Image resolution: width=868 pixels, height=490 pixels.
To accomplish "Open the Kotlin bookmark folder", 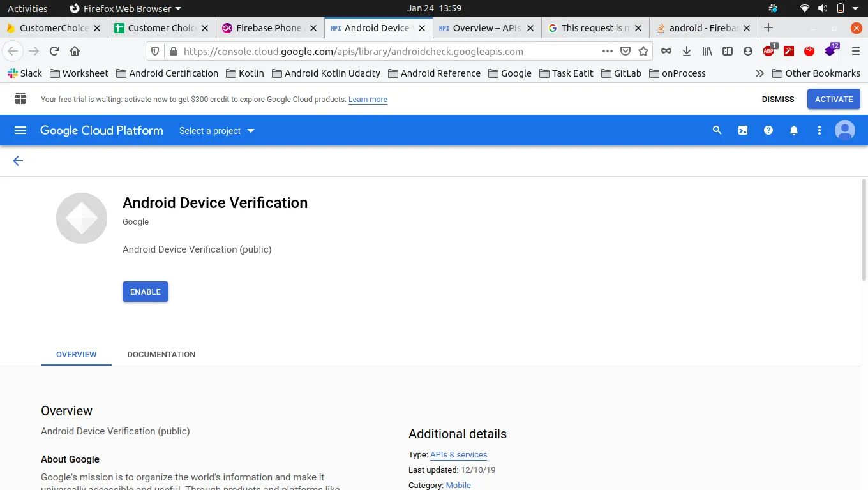I will click(x=244, y=73).
